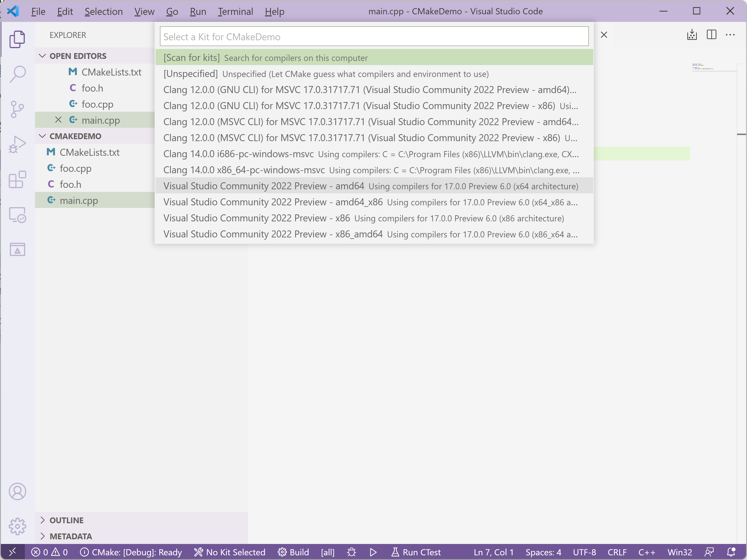The image size is (747, 560).
Task: Expand the METADATA section
Action: click(141, 536)
